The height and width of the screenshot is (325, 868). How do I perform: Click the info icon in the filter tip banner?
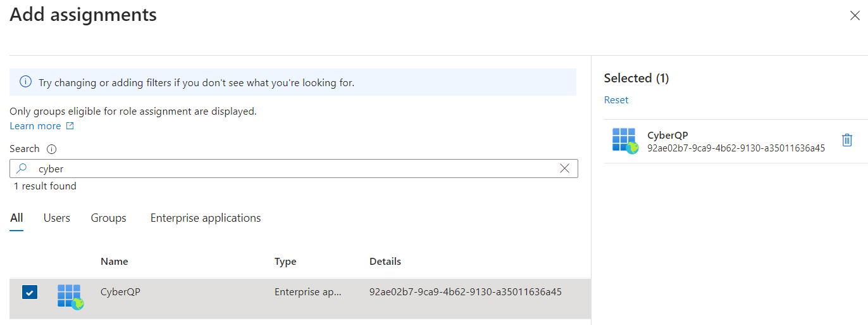pos(25,82)
